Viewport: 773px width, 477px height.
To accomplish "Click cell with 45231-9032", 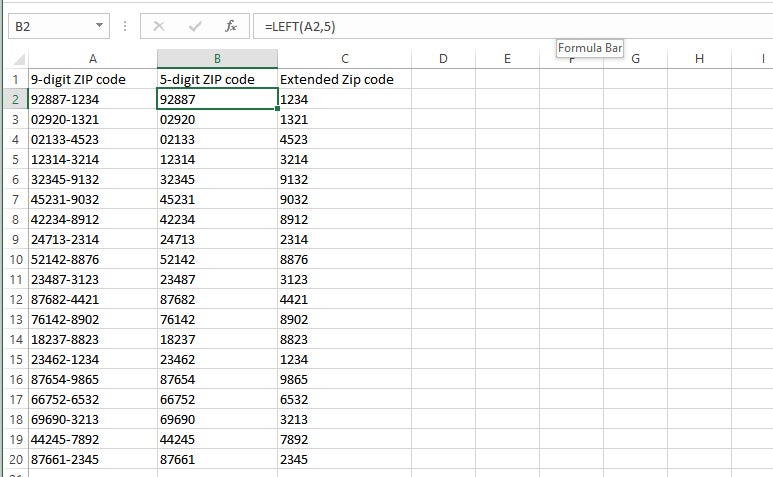I will [x=93, y=200].
